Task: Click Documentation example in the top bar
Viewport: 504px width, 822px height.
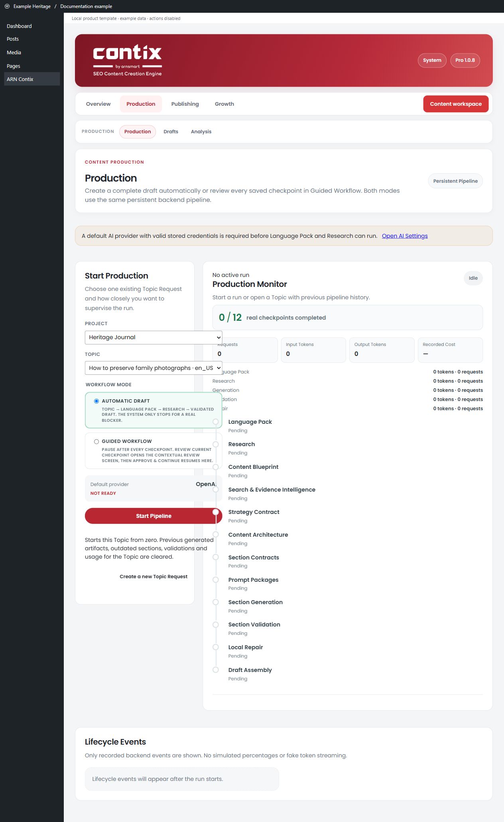Action: [86, 6]
